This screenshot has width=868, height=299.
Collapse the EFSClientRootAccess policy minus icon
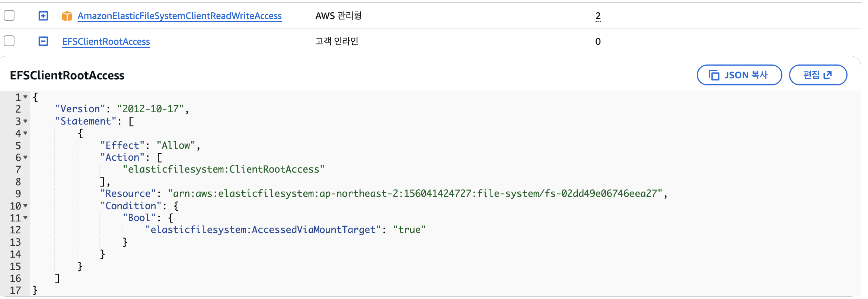(x=44, y=41)
